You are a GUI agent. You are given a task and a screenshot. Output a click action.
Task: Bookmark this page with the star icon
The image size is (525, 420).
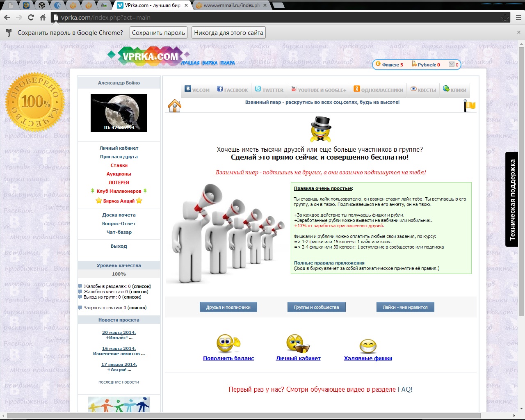click(x=505, y=18)
